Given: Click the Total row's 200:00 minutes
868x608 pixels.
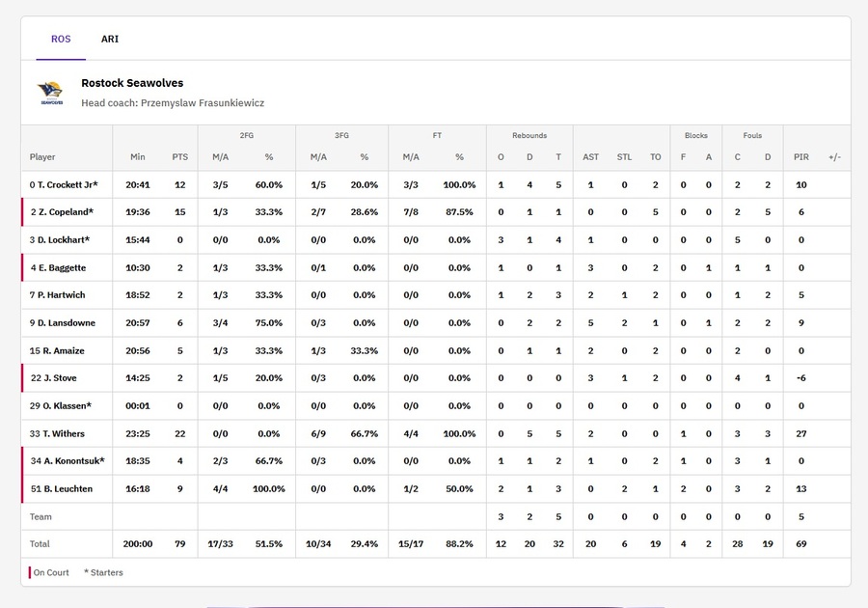Looking at the screenshot, I should point(138,544).
